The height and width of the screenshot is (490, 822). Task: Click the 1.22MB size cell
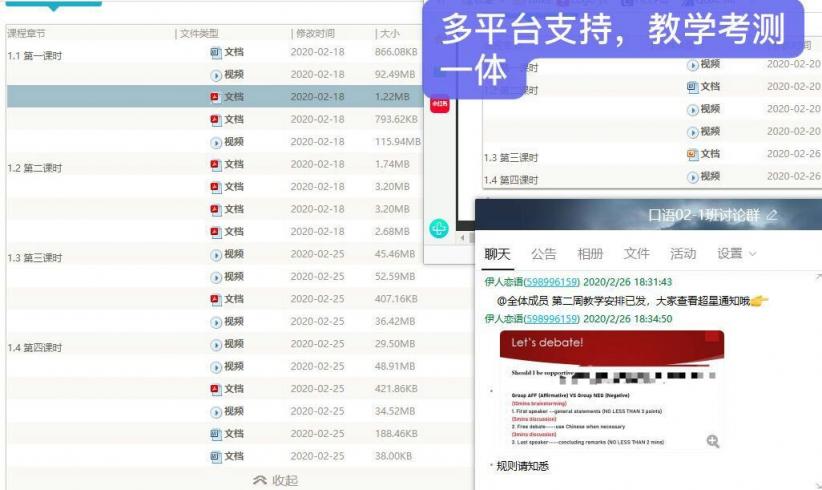point(392,97)
